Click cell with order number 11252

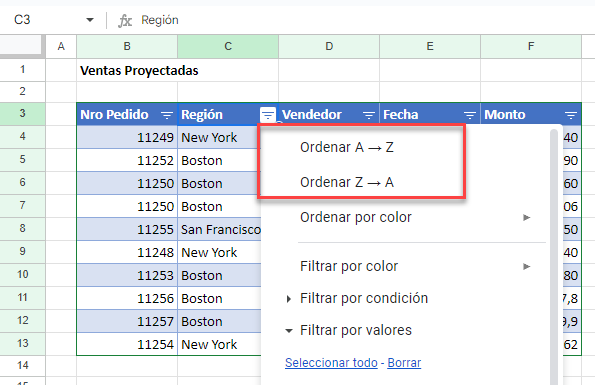127,160
